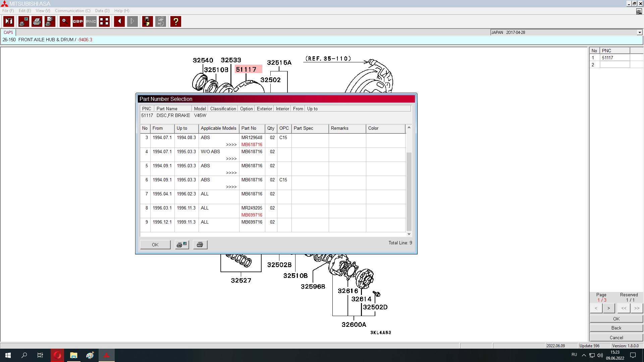Select the CAPS tab
Image resolution: width=644 pixels, height=362 pixels.
8,33
